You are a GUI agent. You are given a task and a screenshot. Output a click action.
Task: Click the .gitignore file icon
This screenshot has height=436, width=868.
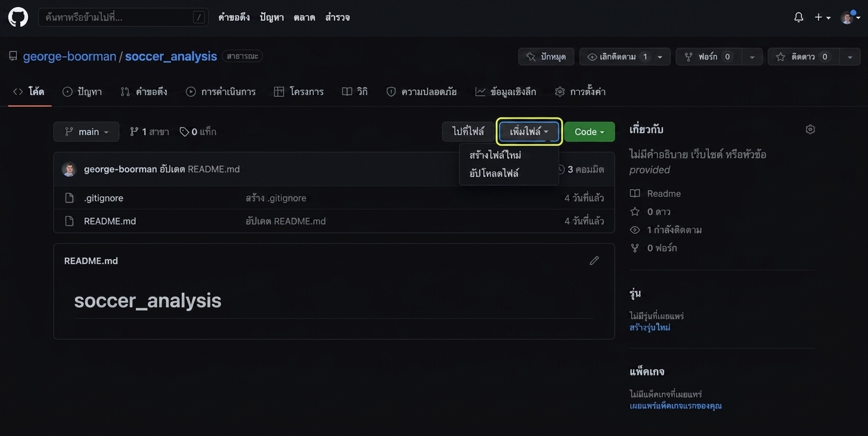69,198
